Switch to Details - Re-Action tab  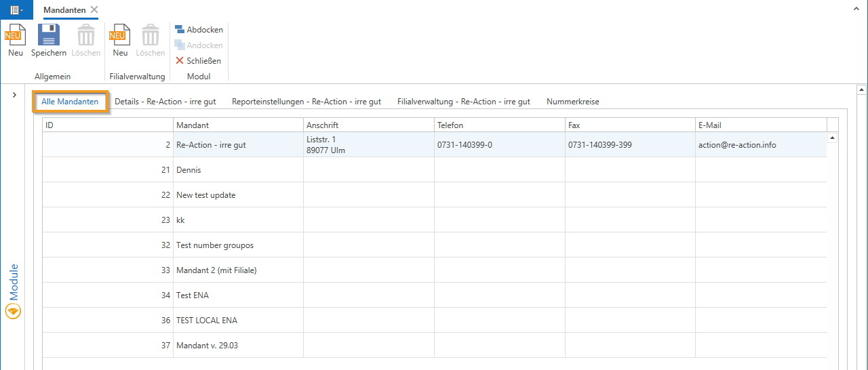pos(165,102)
